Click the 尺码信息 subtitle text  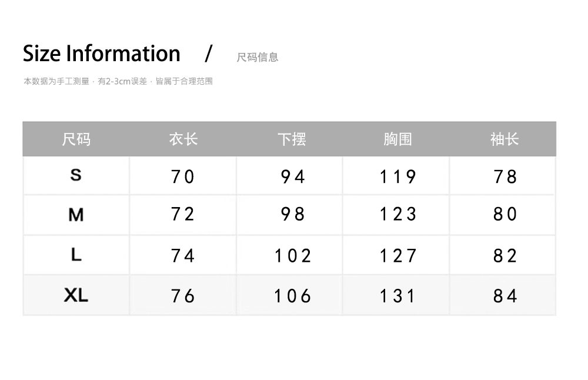point(257,57)
